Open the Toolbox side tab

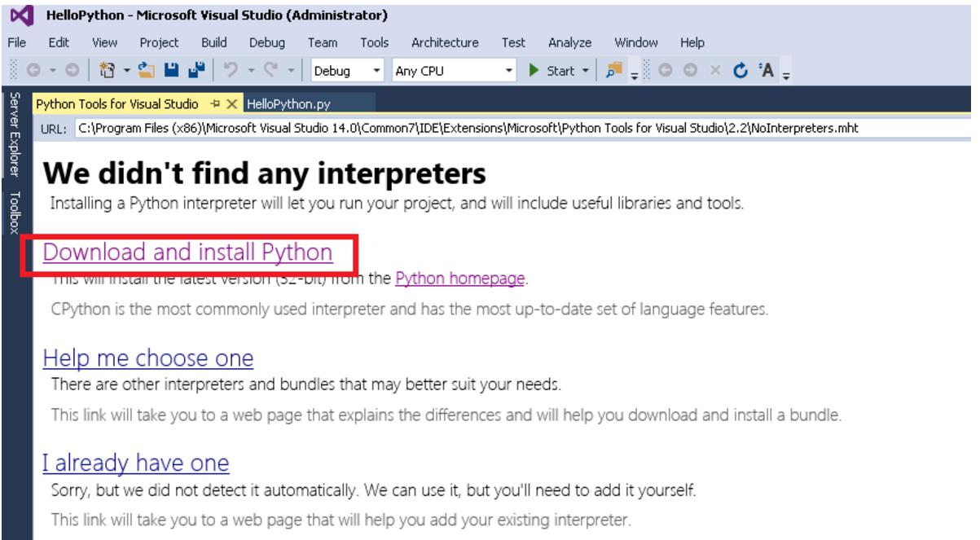14,212
